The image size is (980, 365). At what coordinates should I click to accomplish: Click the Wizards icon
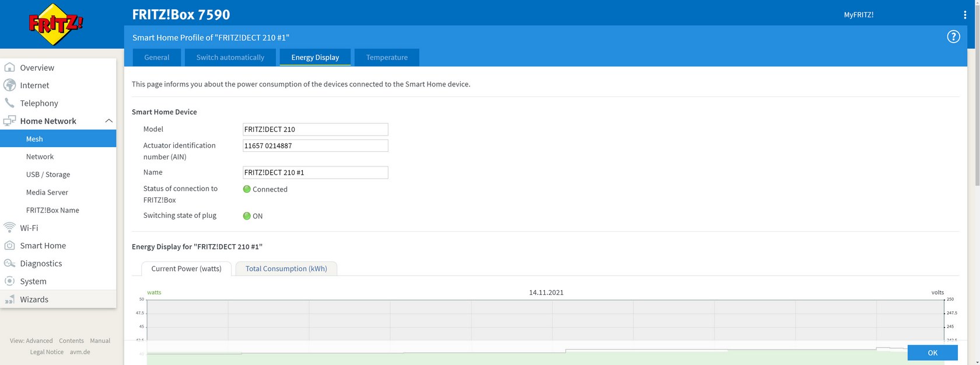point(9,299)
